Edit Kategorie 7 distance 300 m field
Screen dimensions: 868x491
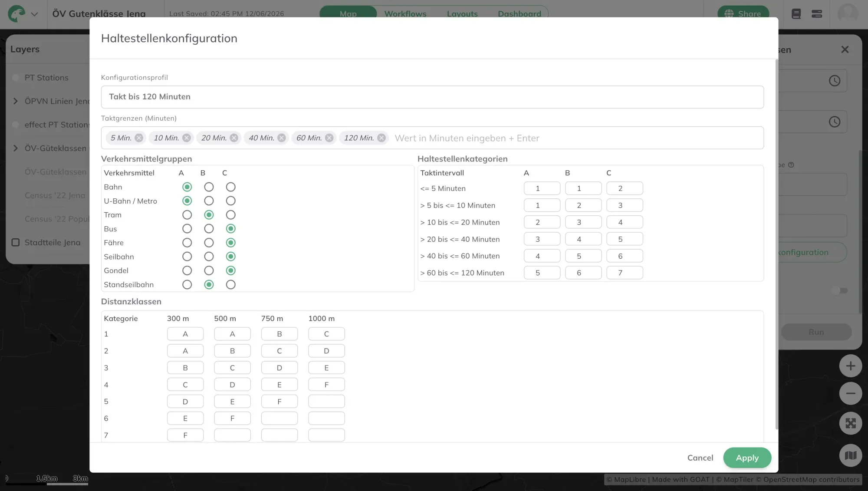point(185,435)
